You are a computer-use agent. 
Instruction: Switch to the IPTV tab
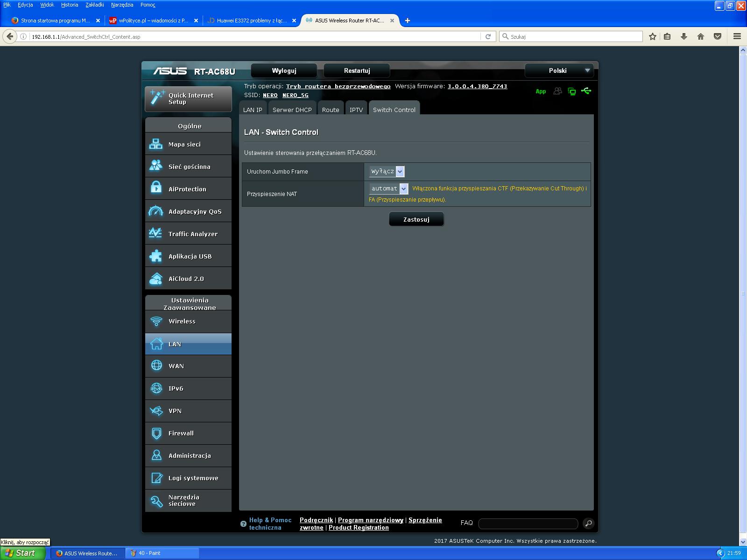pyautogui.click(x=356, y=110)
